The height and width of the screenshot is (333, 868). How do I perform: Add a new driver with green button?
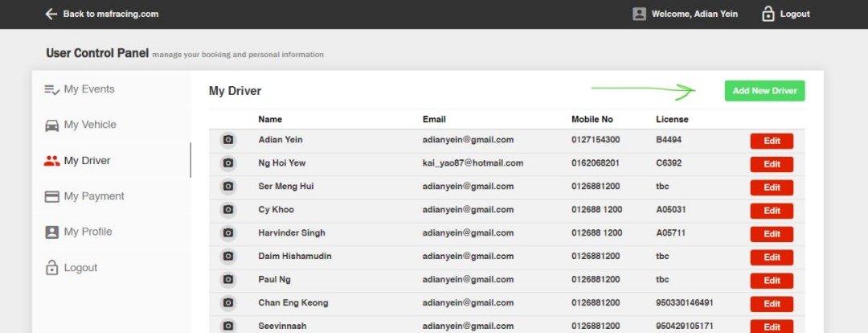click(x=764, y=91)
